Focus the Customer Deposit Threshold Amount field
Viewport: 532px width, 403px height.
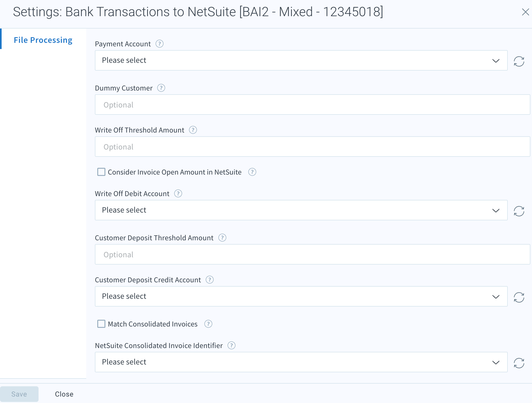pos(312,254)
